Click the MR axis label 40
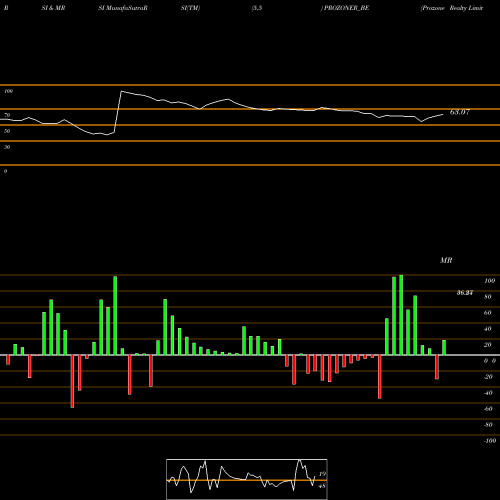 tap(487, 329)
